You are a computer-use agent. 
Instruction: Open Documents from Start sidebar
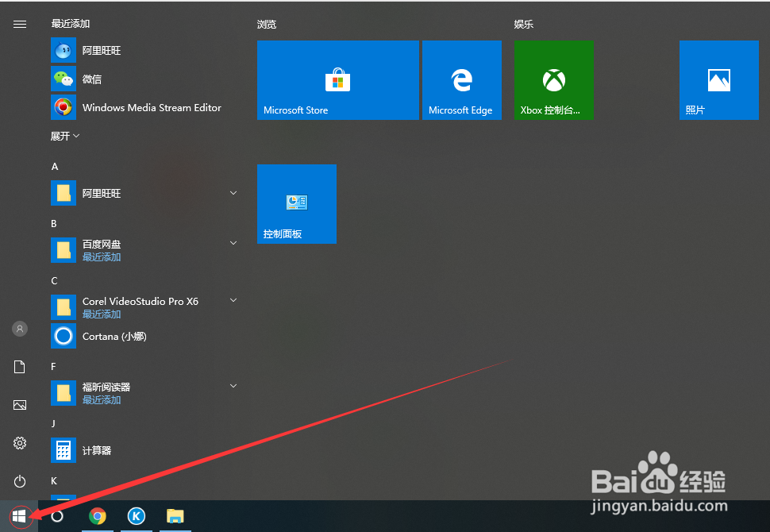pyautogui.click(x=20, y=367)
